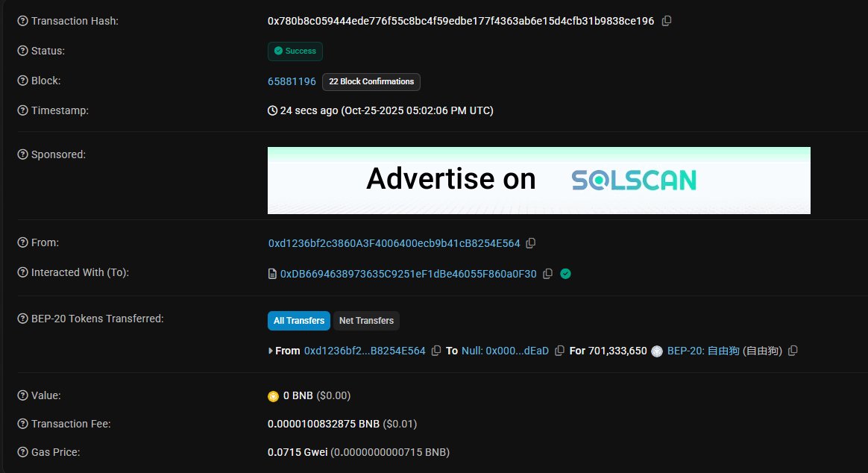Open contract 0xDB6694638973635C9251eF1dBe46055F860a0F30
This screenshot has height=473, width=868.
[408, 274]
